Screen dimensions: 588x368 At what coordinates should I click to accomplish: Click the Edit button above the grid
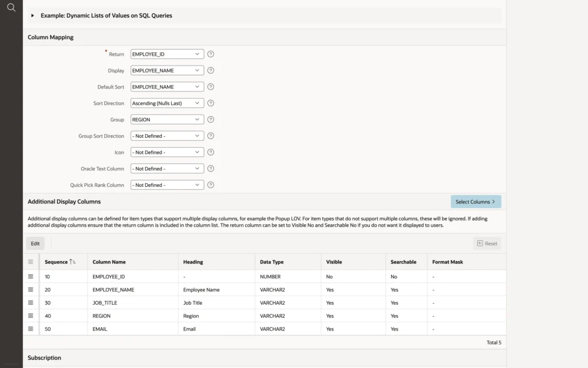(x=35, y=244)
